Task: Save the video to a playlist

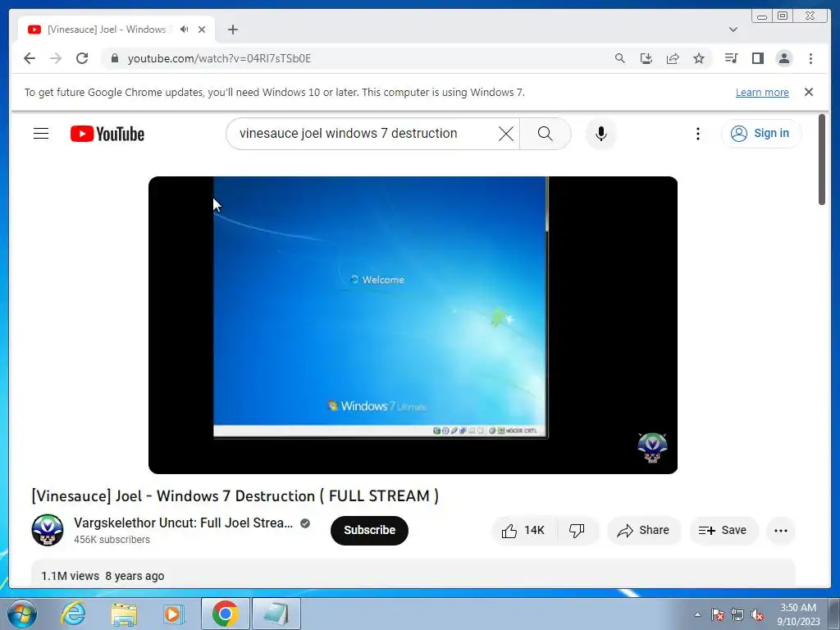Action: click(723, 531)
